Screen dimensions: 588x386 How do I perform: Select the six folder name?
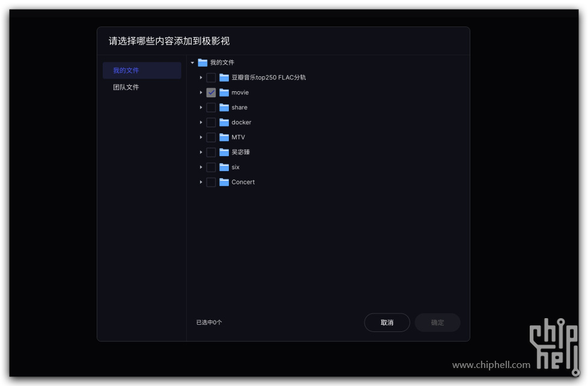pos(235,167)
